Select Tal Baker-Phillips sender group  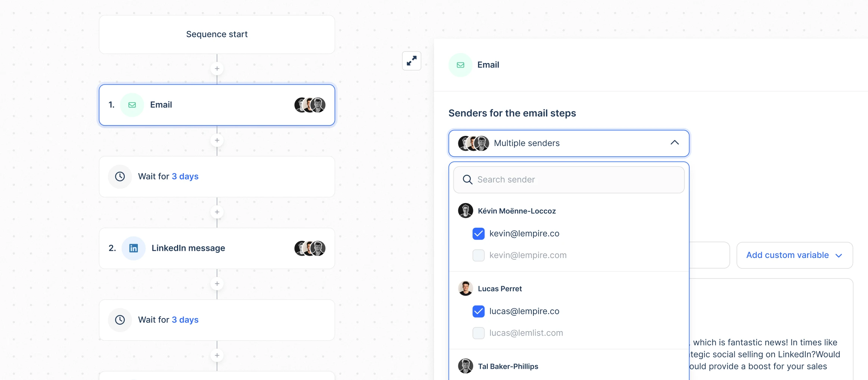click(508, 367)
